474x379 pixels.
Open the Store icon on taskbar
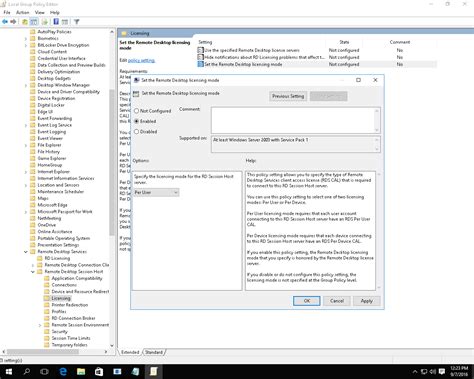[x=99, y=371]
